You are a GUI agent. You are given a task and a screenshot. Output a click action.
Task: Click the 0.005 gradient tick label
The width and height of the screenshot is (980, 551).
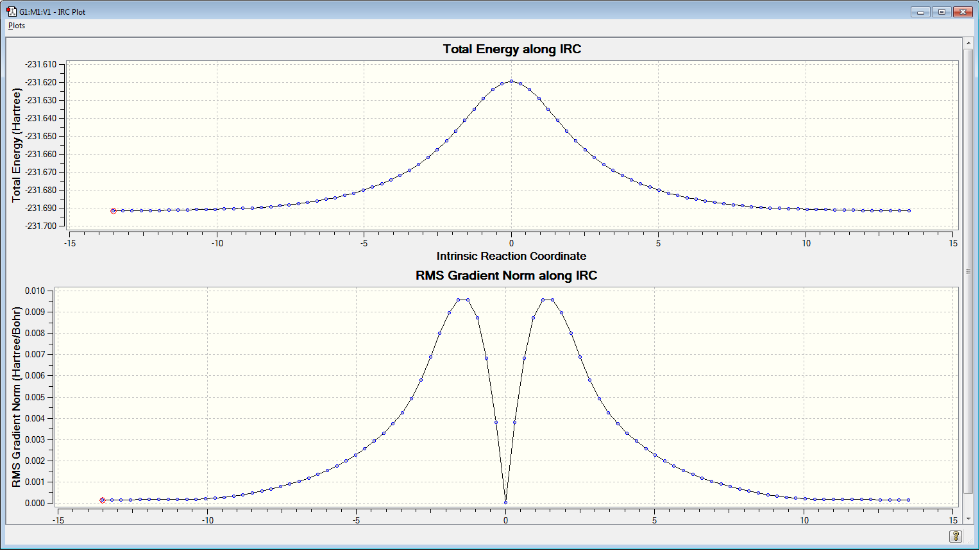coord(35,397)
